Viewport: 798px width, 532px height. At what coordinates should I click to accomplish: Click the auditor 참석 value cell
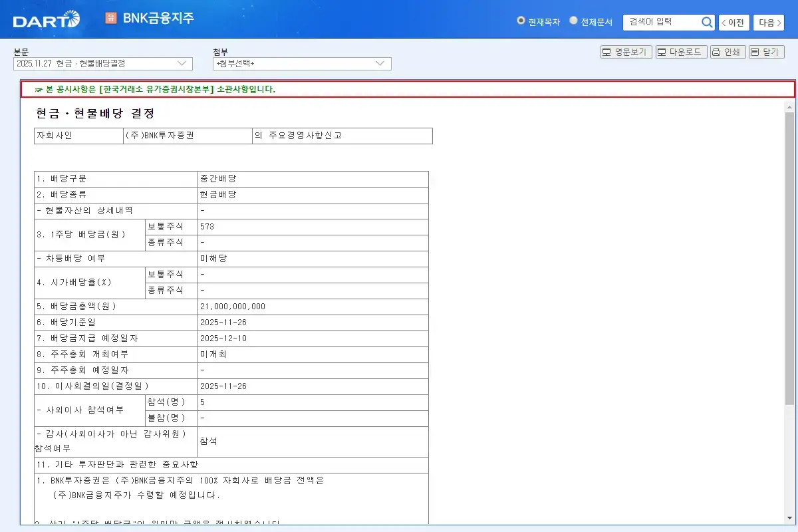[313, 442]
